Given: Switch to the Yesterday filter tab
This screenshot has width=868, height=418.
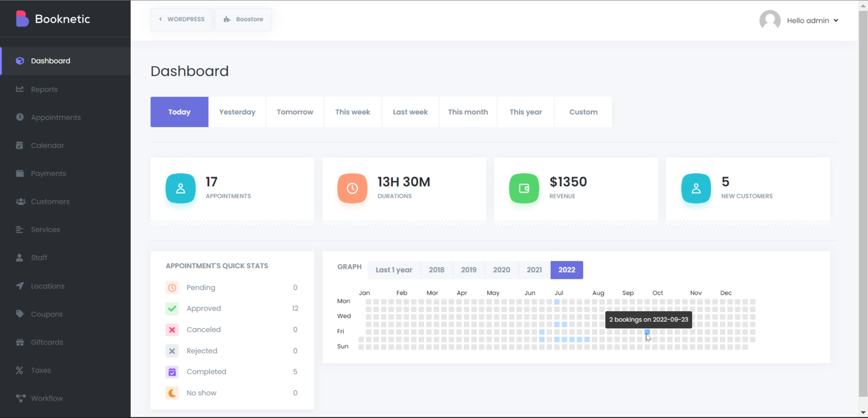Looking at the screenshot, I should point(237,112).
